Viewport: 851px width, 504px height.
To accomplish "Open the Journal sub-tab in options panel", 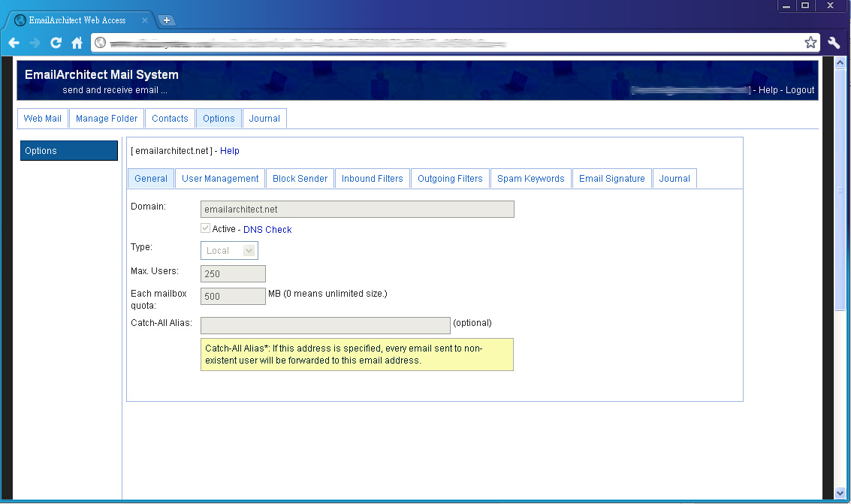I will click(674, 179).
